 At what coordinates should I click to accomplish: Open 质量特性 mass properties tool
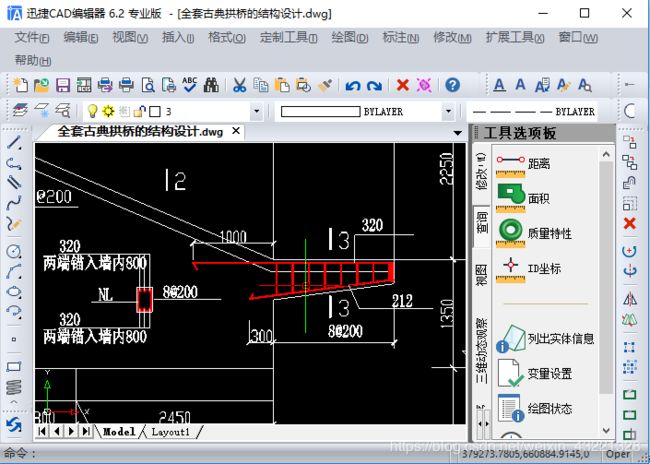[533, 233]
